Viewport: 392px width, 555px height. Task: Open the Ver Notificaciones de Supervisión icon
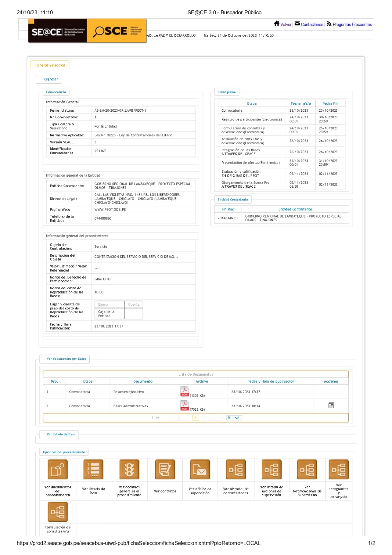tap(307, 469)
